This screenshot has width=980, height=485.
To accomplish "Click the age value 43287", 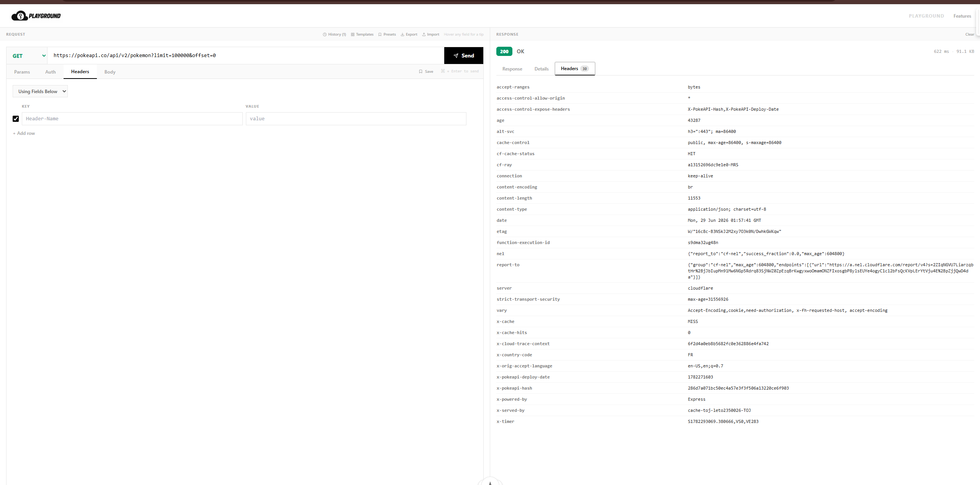I will 694,120.
